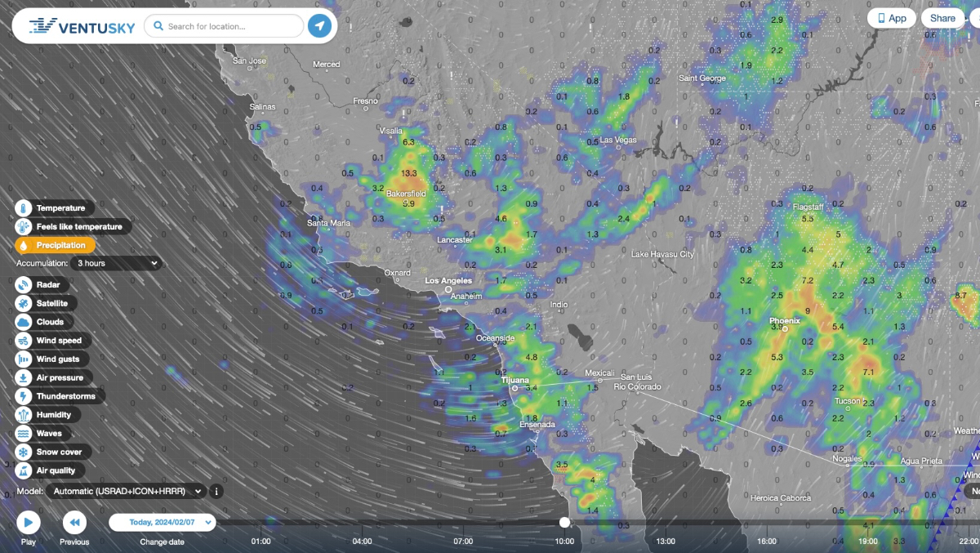Open the Change date dropdown
The width and height of the screenshot is (980, 553).
pos(162,522)
